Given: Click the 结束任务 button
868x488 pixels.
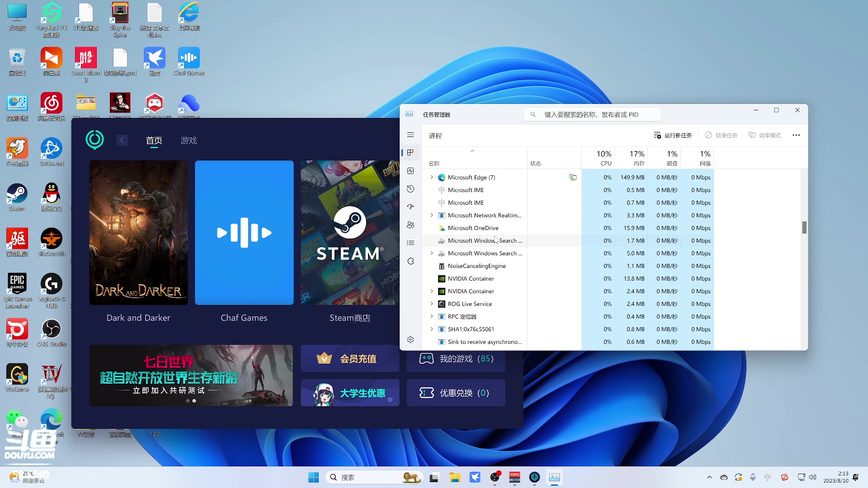Looking at the screenshot, I should point(721,136).
